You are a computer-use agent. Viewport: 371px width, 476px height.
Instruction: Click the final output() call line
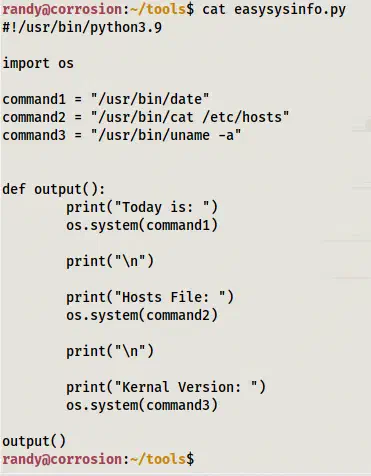34,441
